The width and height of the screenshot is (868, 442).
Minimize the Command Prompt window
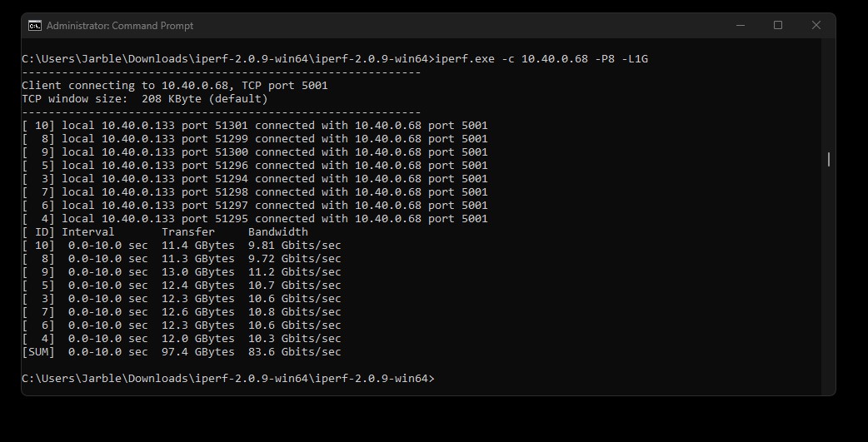tap(740, 26)
